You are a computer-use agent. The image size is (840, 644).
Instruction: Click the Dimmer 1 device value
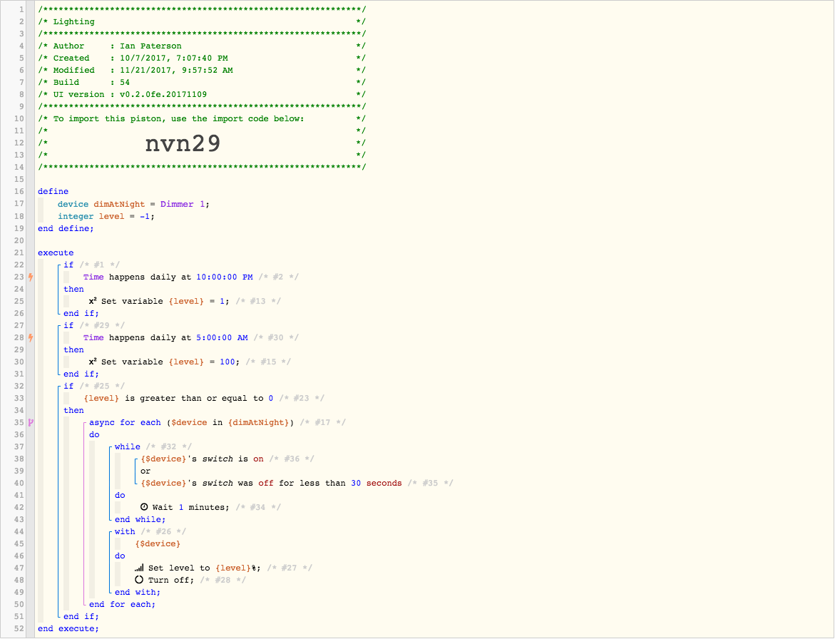pos(183,205)
